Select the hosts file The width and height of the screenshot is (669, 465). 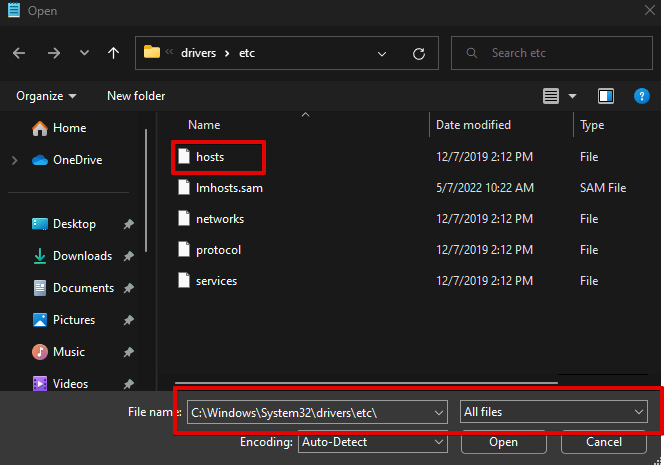click(x=210, y=157)
